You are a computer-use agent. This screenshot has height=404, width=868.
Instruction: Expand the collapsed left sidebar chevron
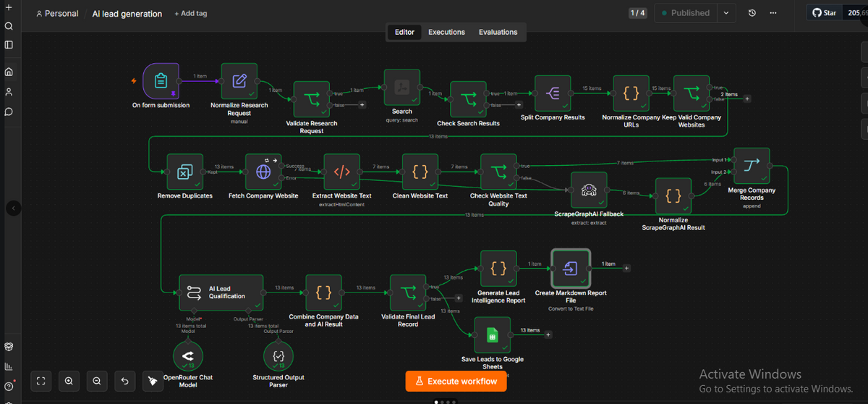pyautogui.click(x=13, y=209)
